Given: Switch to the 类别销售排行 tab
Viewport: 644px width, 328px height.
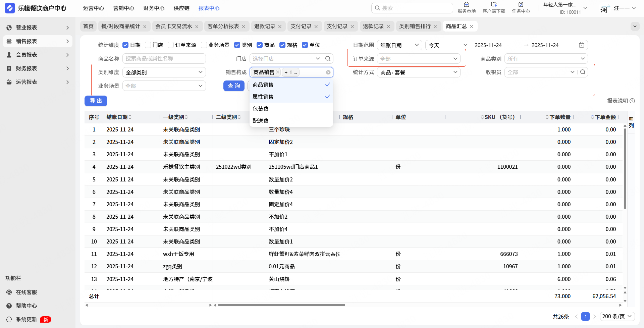Looking at the screenshot, I should pos(415,26).
